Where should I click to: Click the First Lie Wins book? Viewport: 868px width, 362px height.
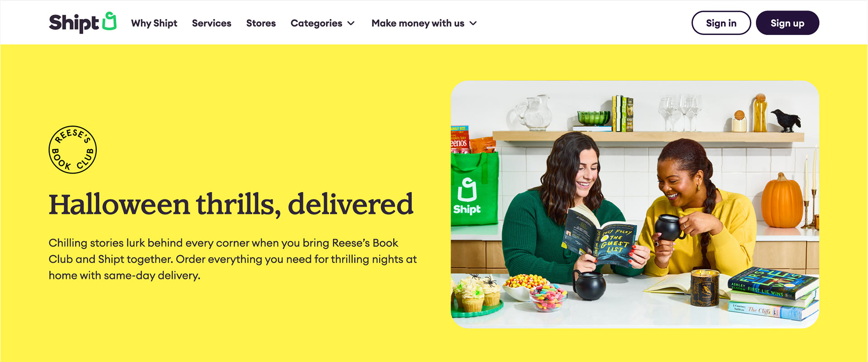click(774, 283)
